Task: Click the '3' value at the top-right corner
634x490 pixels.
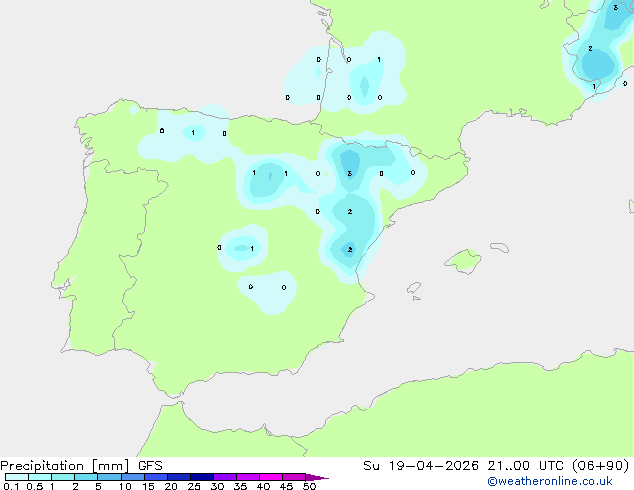Action: [615, 7]
